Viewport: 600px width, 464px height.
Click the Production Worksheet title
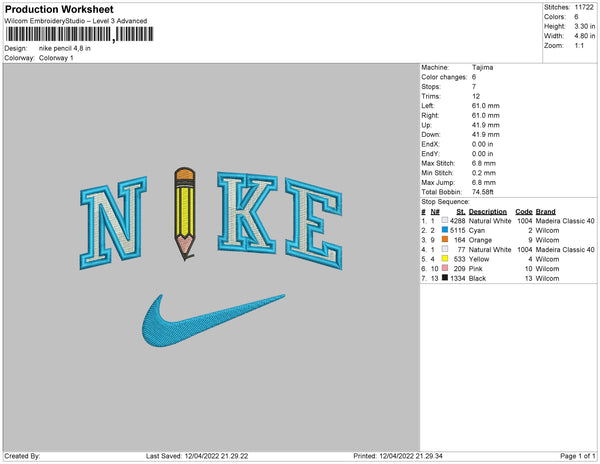tap(59, 9)
